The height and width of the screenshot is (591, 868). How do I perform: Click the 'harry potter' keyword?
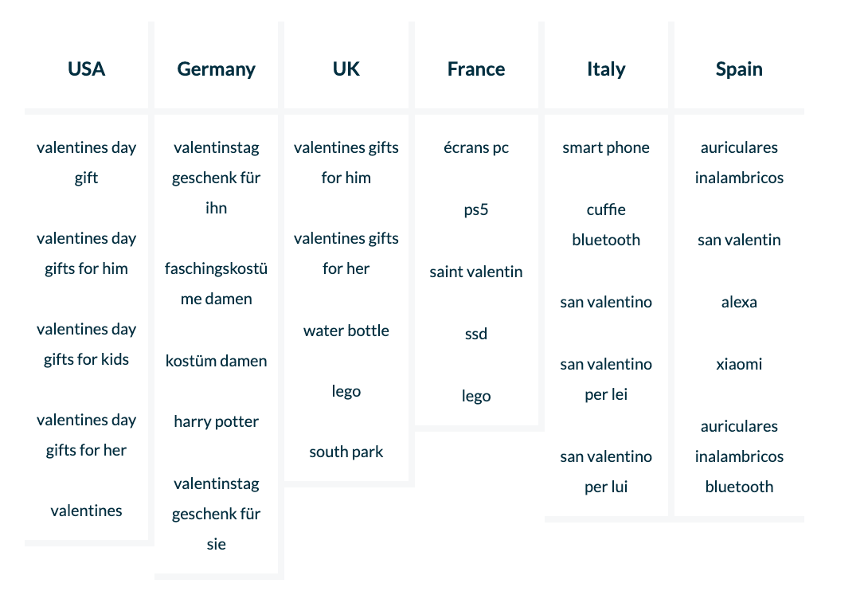click(x=216, y=421)
